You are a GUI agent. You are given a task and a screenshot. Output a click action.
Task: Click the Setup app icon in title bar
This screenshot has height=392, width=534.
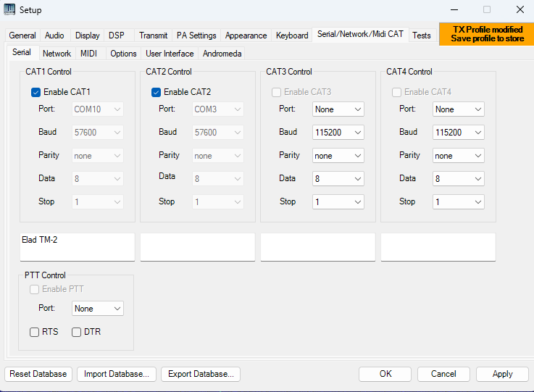[10, 10]
